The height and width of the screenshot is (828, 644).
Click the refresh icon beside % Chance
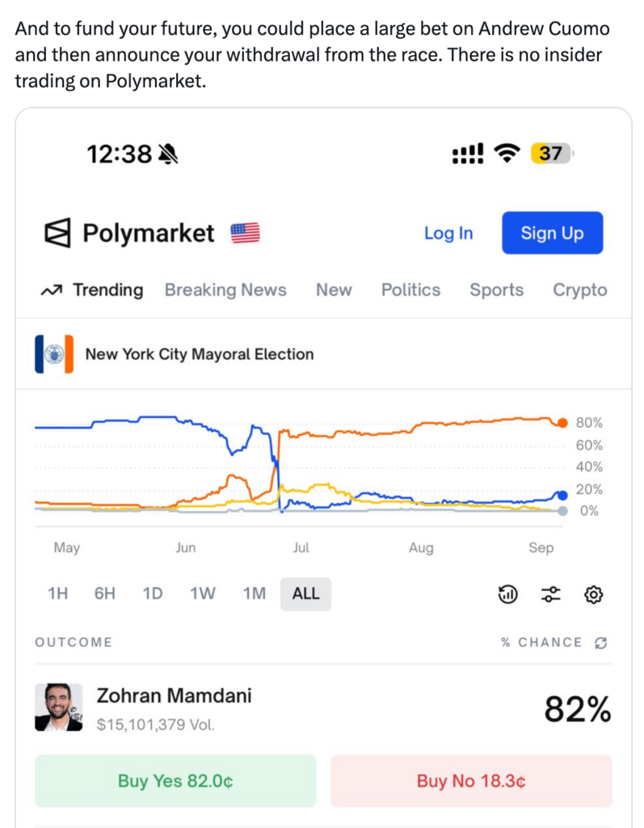pos(600,643)
